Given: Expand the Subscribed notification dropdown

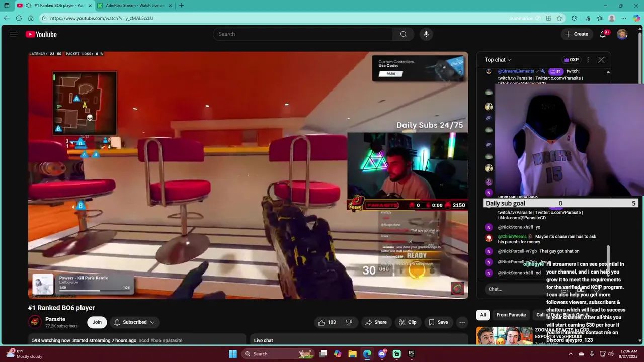Looking at the screenshot, I should pos(134,322).
